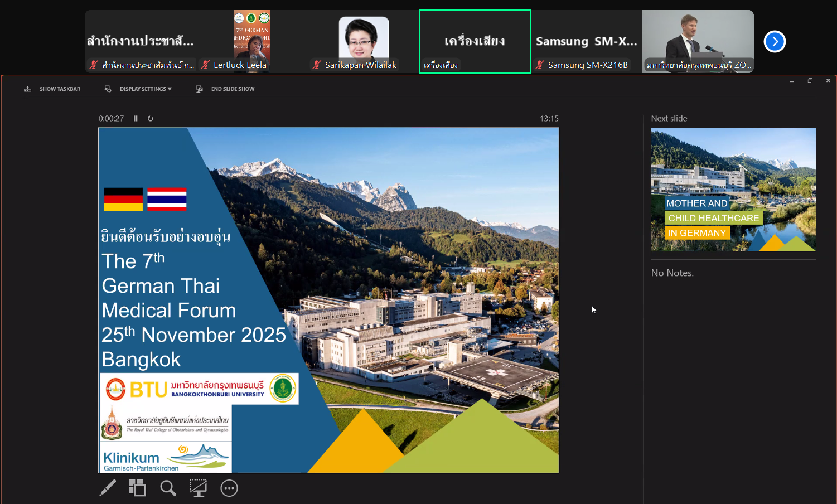The width and height of the screenshot is (837, 504).
Task: Open more slide show options ellipsis
Action: [229, 488]
